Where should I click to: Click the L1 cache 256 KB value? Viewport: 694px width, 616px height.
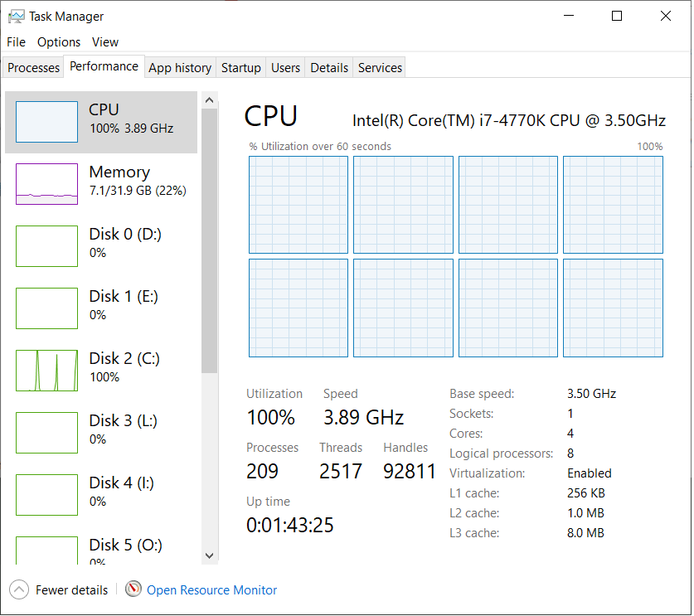[587, 494]
